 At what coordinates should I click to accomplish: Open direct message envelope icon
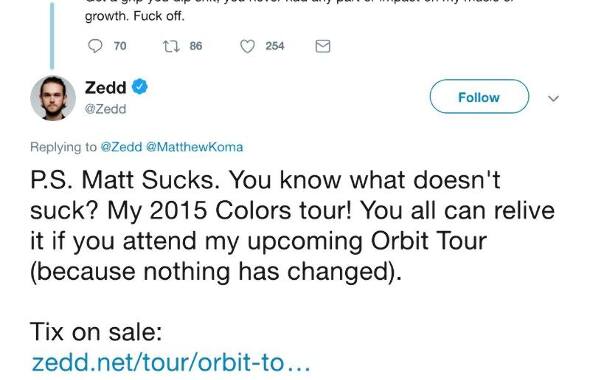coord(322,46)
